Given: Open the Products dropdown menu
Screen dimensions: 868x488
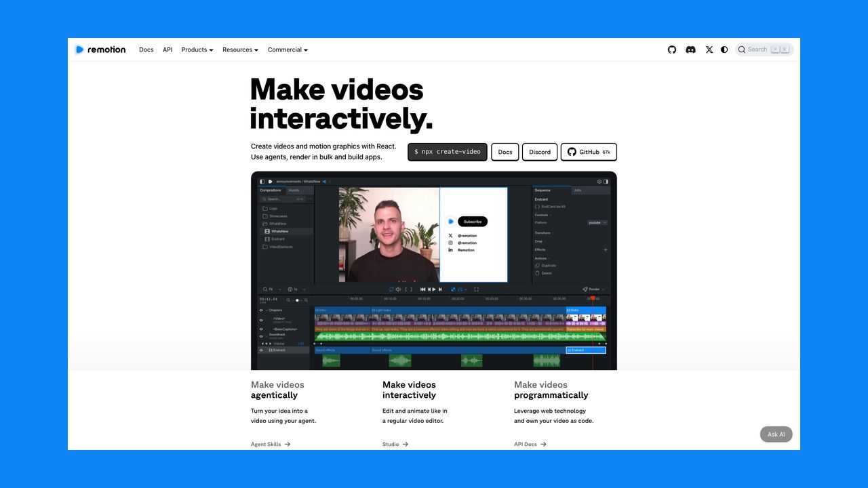Looking at the screenshot, I should tap(197, 49).
